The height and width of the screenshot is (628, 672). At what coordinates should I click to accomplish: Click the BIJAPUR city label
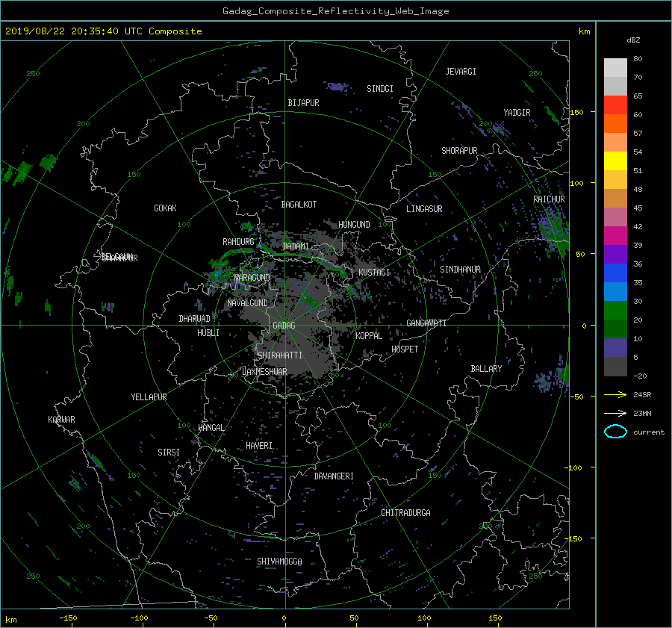[303, 103]
